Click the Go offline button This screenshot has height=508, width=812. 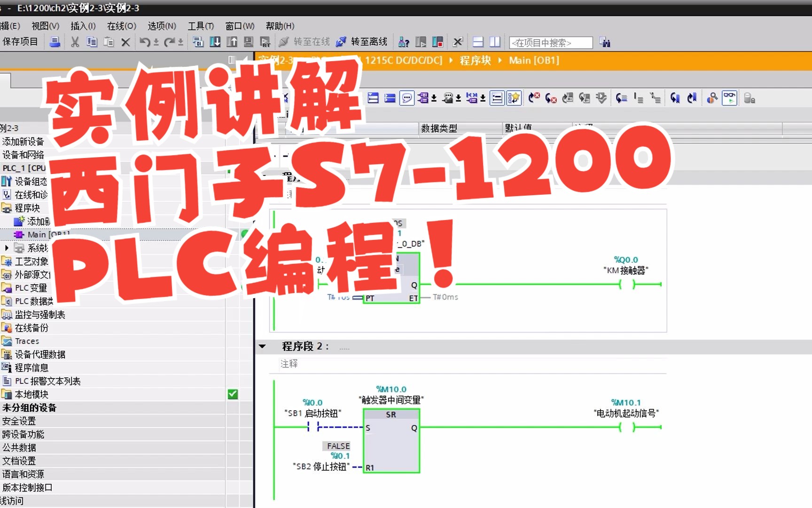click(361, 42)
